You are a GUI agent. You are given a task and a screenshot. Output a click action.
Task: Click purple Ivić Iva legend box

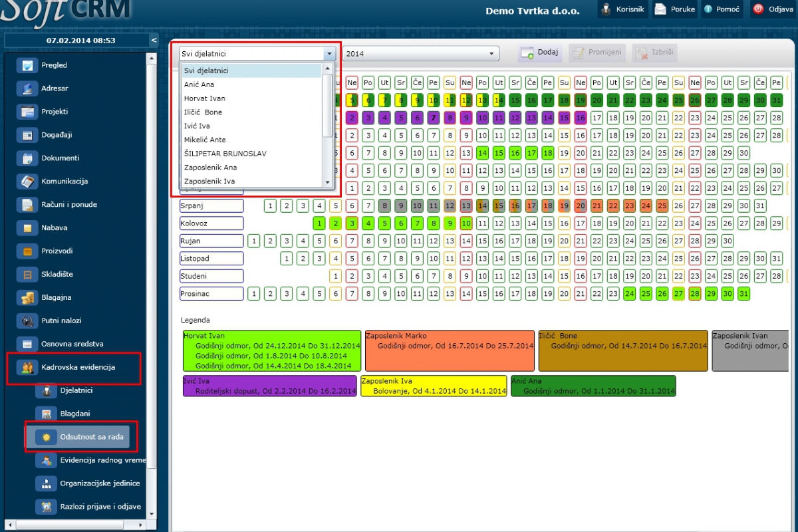(x=270, y=386)
